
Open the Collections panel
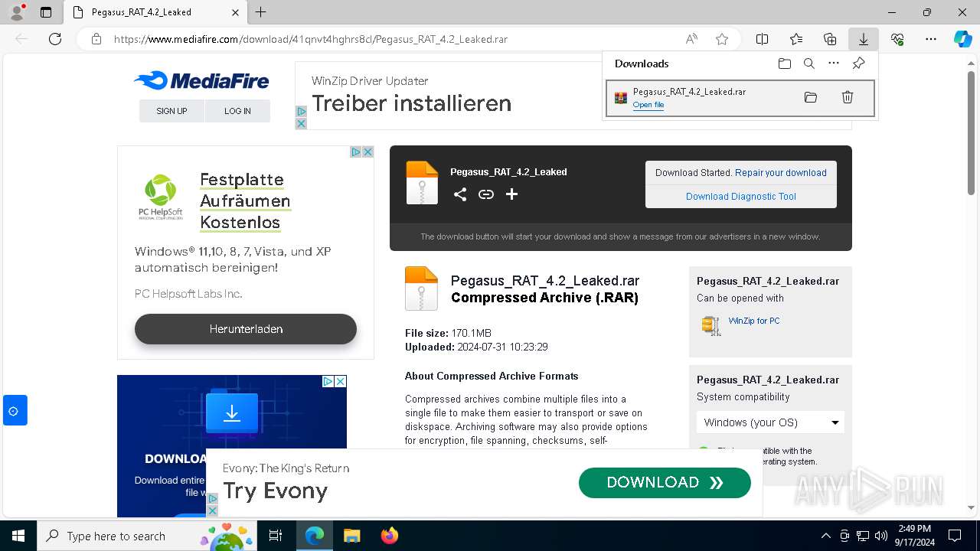(830, 39)
